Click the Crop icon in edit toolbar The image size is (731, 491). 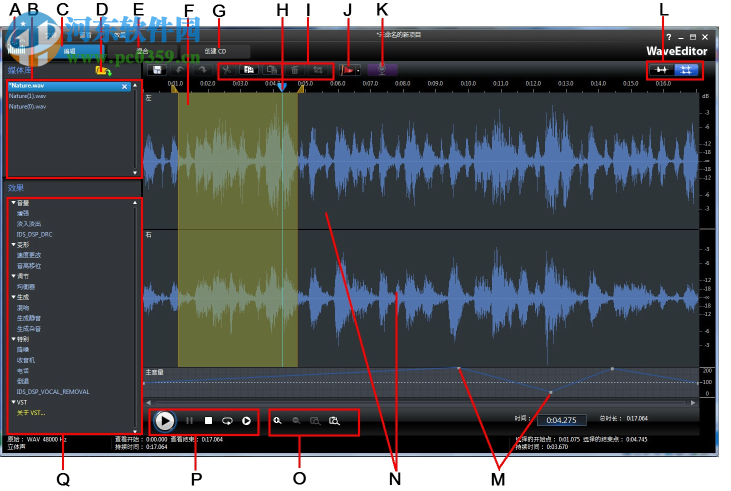click(318, 70)
